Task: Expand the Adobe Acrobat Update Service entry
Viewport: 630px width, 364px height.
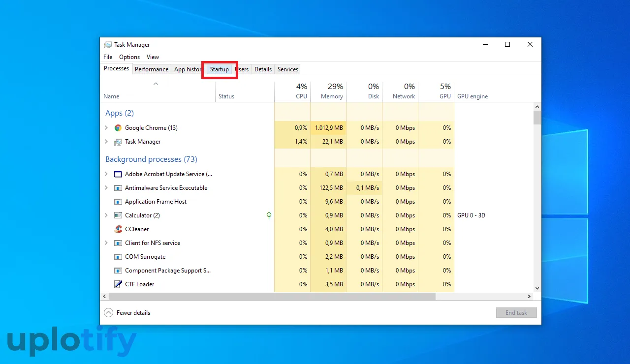Action: click(x=106, y=174)
